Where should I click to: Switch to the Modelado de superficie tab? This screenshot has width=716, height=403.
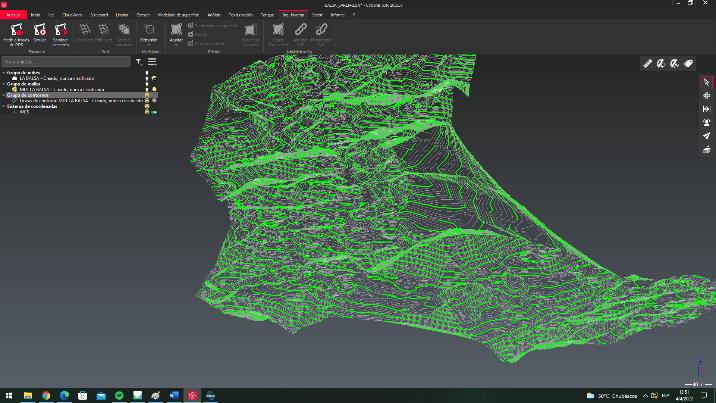(179, 16)
